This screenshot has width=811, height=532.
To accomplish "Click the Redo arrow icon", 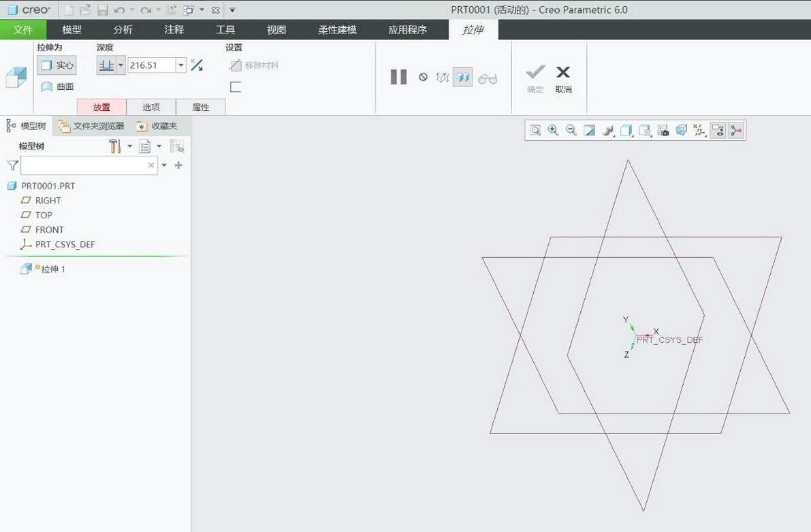I will click(x=145, y=10).
